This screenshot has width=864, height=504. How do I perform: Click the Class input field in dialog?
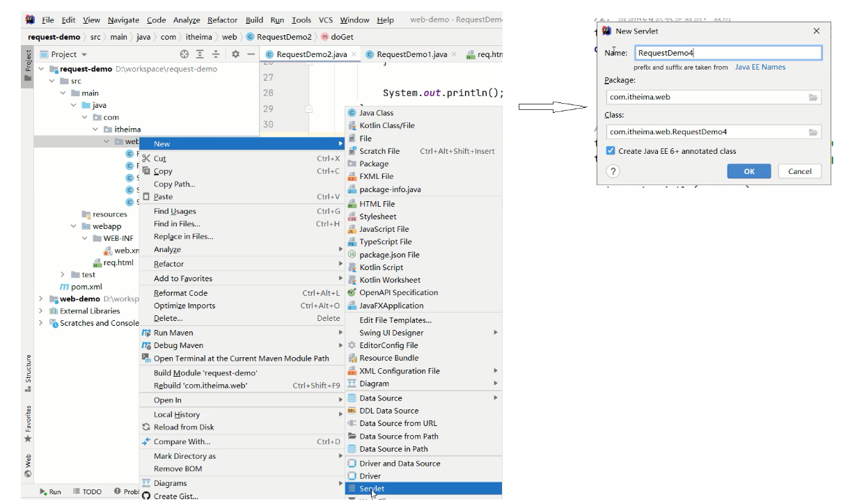[x=714, y=132]
